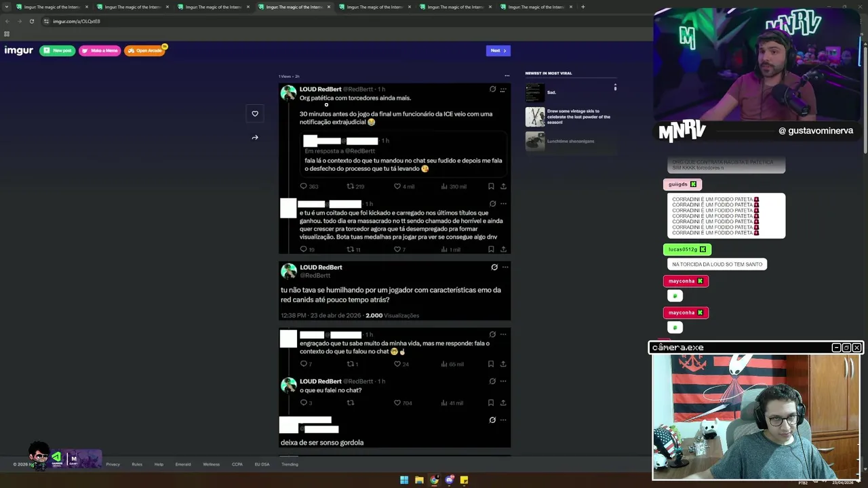Open more options on 'o que eu falei' tweet
This screenshot has width=868, height=488.
click(x=503, y=382)
